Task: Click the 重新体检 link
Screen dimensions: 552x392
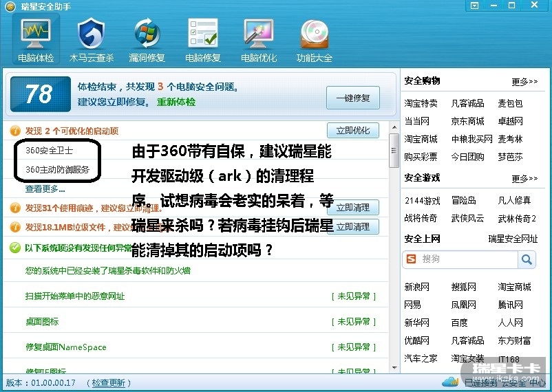Action: pos(176,102)
